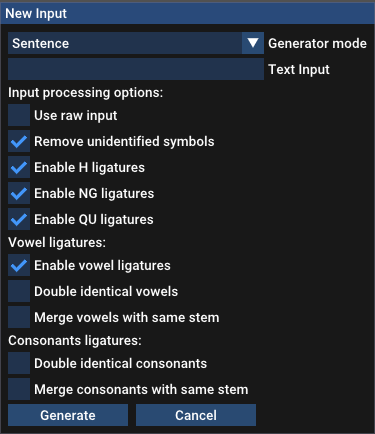This screenshot has width=375, height=434.
Task: Click the Enable vowel ligatures label text
Action: (x=102, y=266)
